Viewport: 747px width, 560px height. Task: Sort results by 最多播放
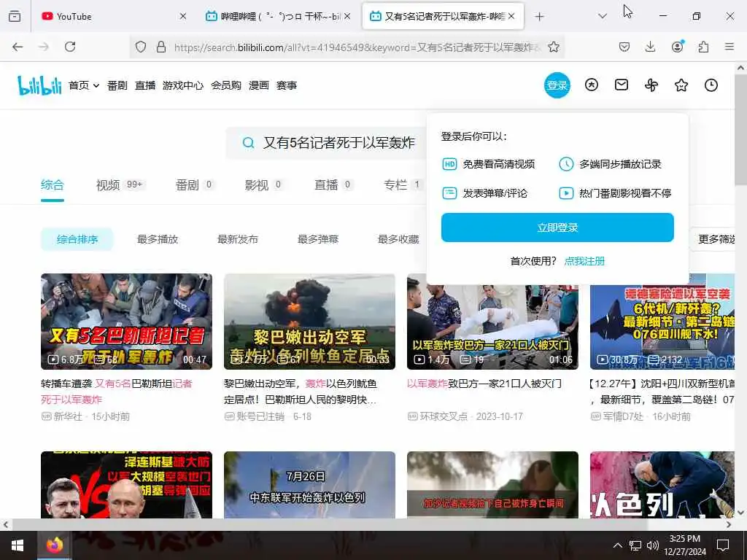158,239
